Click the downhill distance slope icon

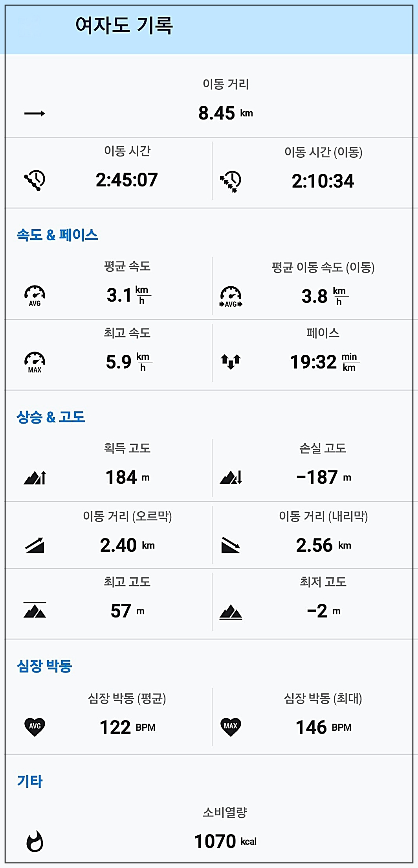click(x=231, y=545)
